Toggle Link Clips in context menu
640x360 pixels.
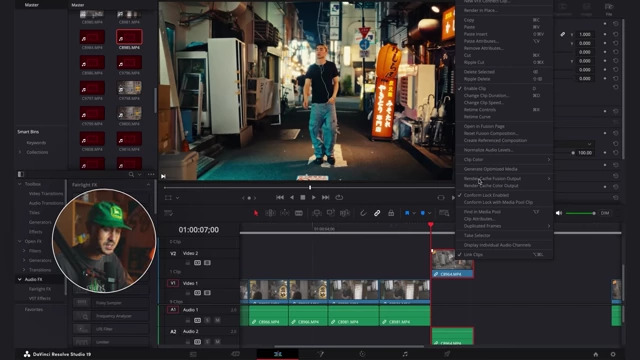[473, 255]
